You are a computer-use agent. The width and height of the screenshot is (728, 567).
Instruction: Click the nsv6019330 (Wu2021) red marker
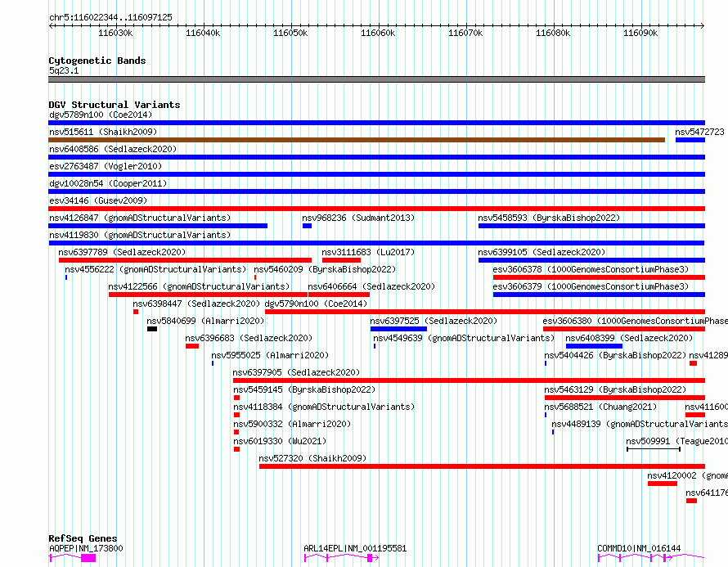coord(236,449)
